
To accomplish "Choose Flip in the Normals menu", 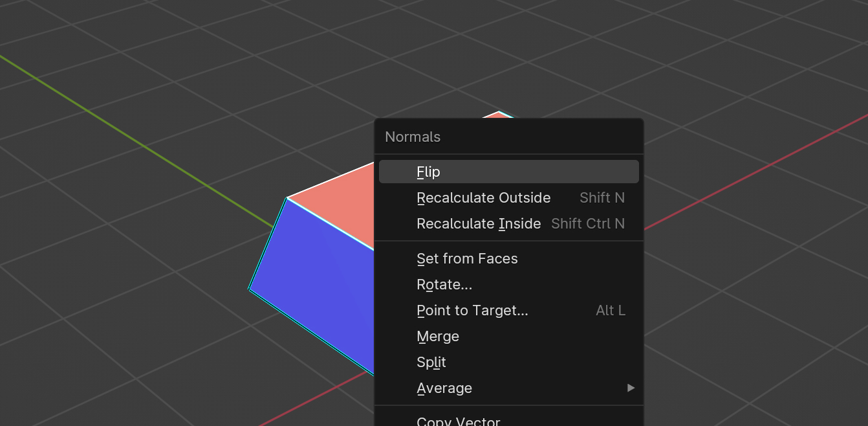I will (x=508, y=172).
